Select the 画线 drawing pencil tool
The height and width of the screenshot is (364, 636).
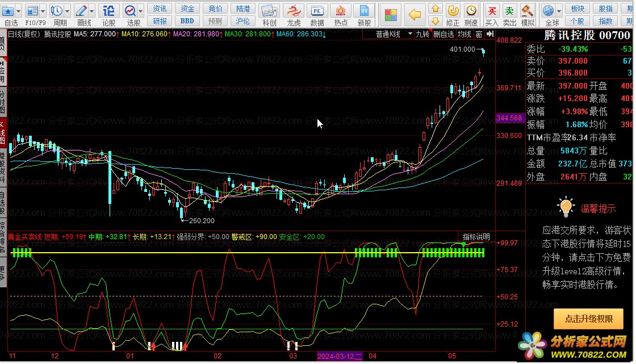(81, 11)
